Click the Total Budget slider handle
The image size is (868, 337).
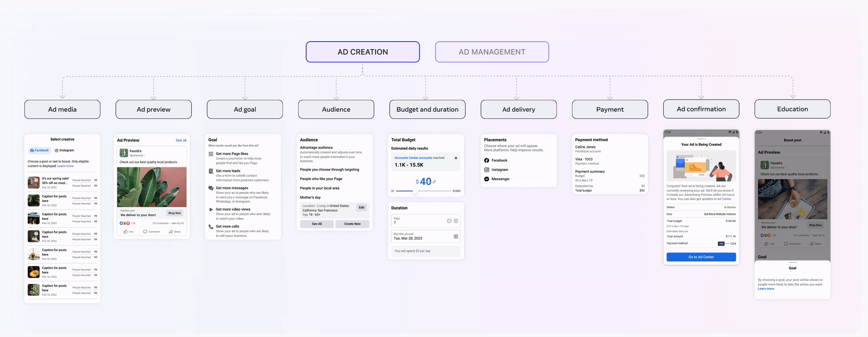point(415,191)
